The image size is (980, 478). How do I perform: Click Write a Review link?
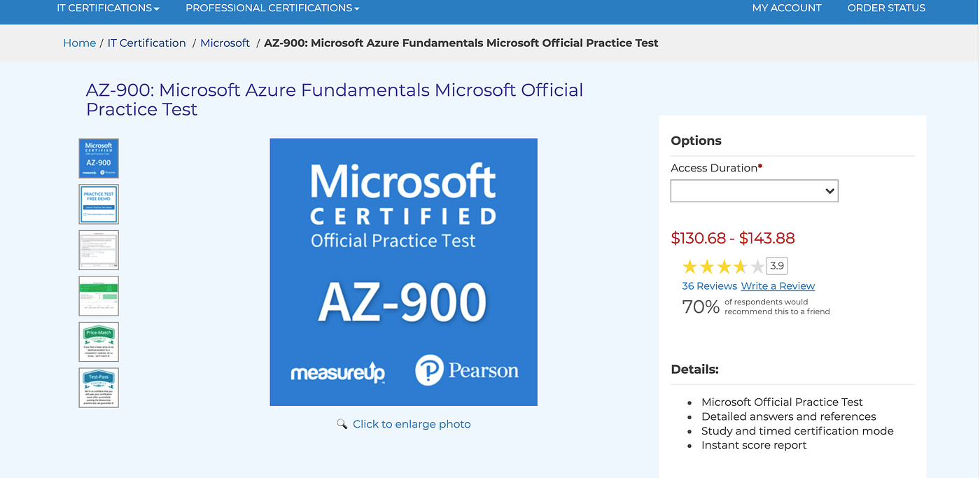778,286
